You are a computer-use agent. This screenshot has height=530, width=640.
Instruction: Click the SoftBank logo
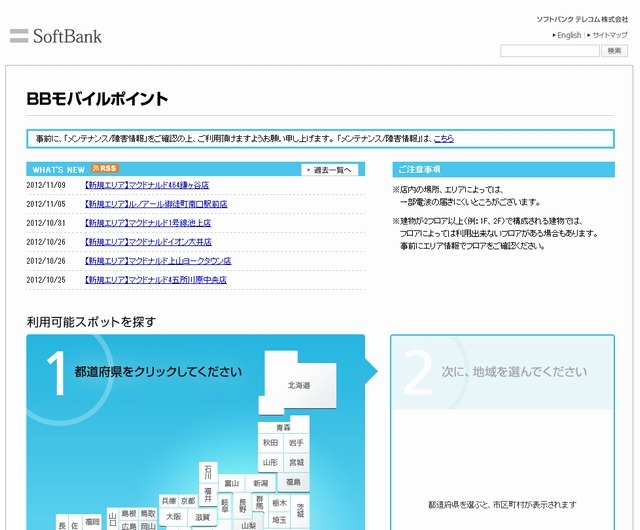(x=56, y=36)
